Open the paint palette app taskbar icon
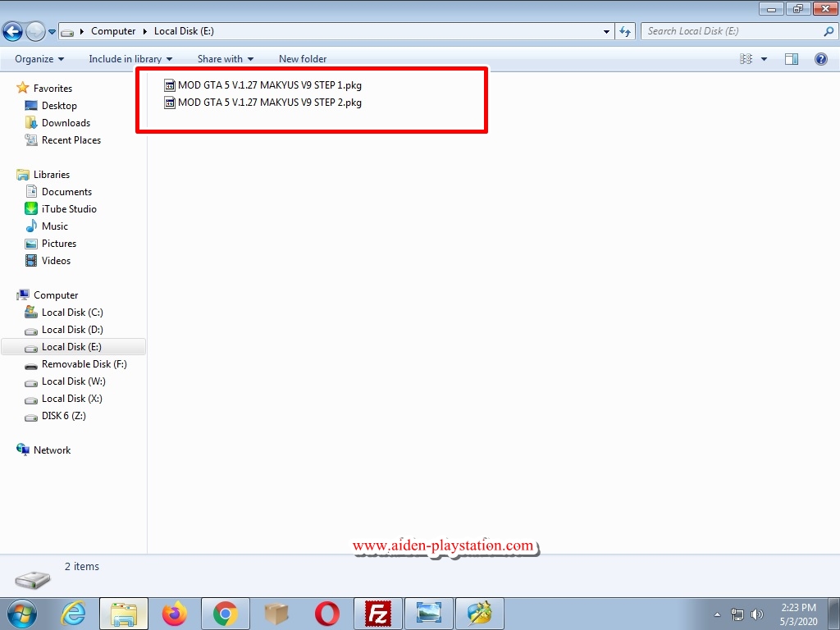 479,614
